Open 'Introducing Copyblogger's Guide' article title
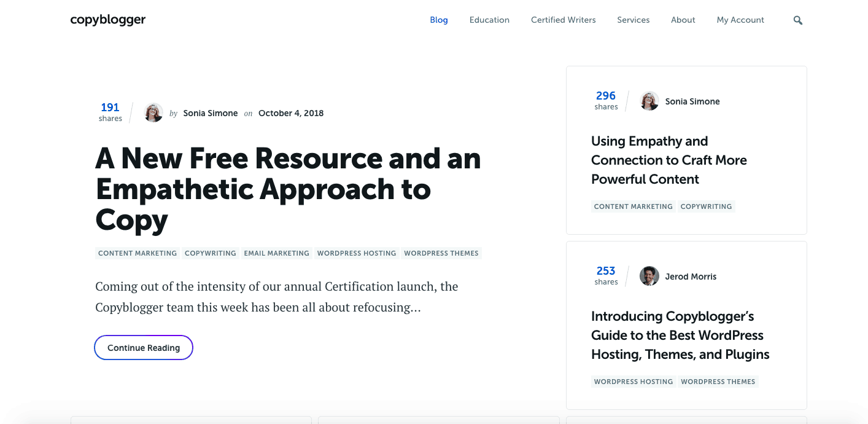Image resolution: width=868 pixels, height=424 pixels. 680,335
